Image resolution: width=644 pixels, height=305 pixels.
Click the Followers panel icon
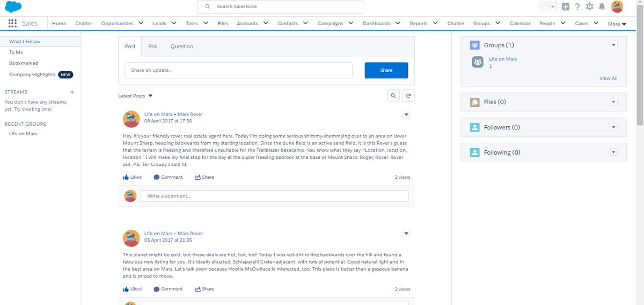point(474,127)
